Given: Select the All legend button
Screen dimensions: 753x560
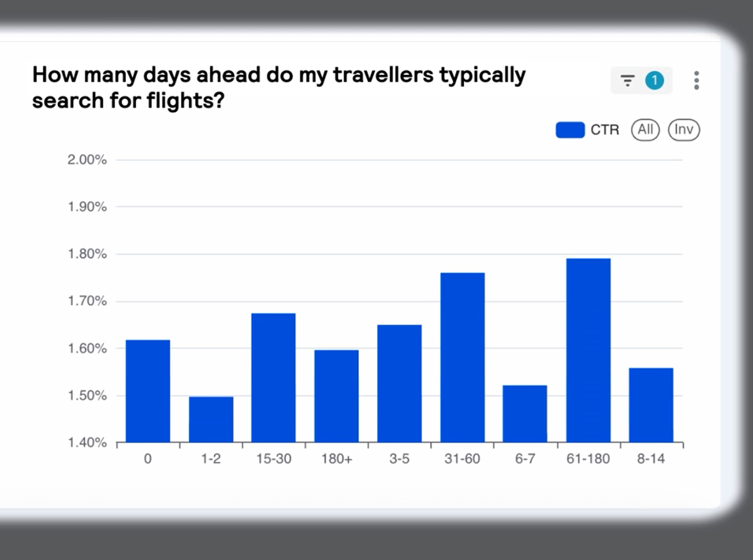Looking at the screenshot, I should [x=645, y=130].
